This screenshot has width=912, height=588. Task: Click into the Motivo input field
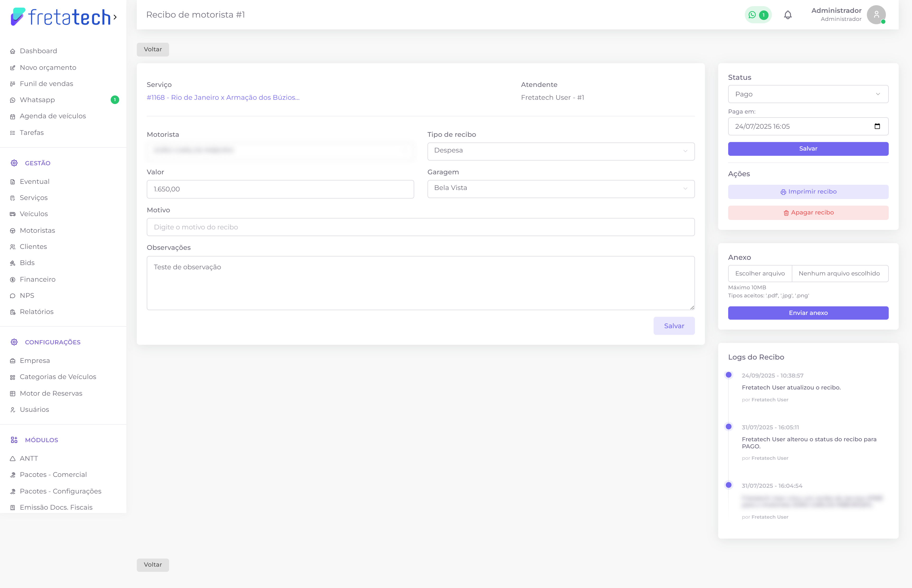point(421,227)
